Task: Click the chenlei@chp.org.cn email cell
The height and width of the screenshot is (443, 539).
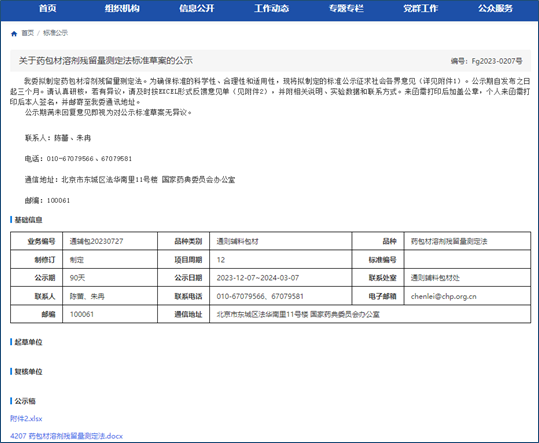Action: (x=467, y=296)
